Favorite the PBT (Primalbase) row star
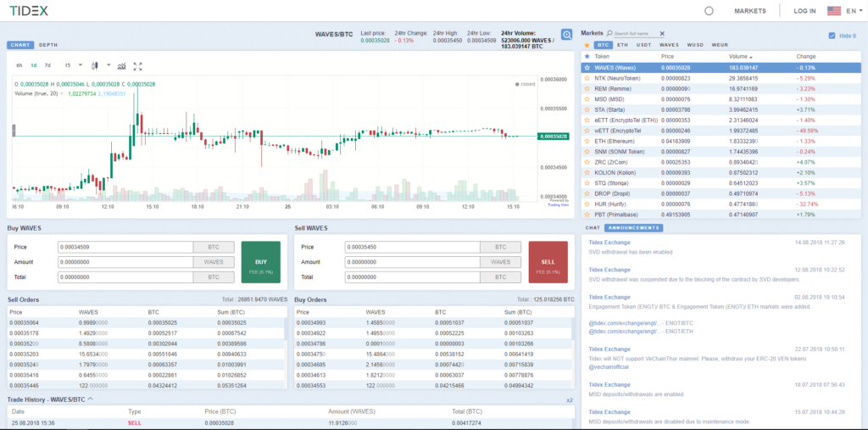Image resolution: width=868 pixels, height=430 pixels. click(587, 215)
